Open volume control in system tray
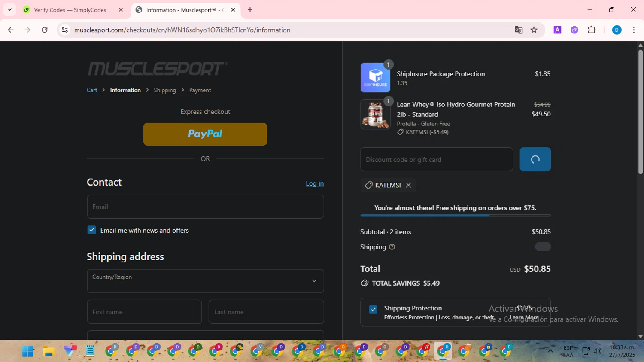 [598, 351]
